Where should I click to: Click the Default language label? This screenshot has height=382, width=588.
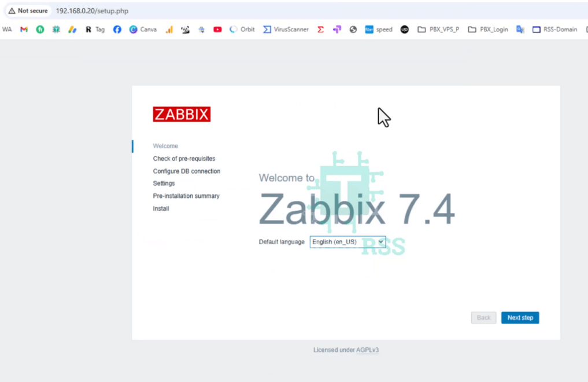pos(281,242)
